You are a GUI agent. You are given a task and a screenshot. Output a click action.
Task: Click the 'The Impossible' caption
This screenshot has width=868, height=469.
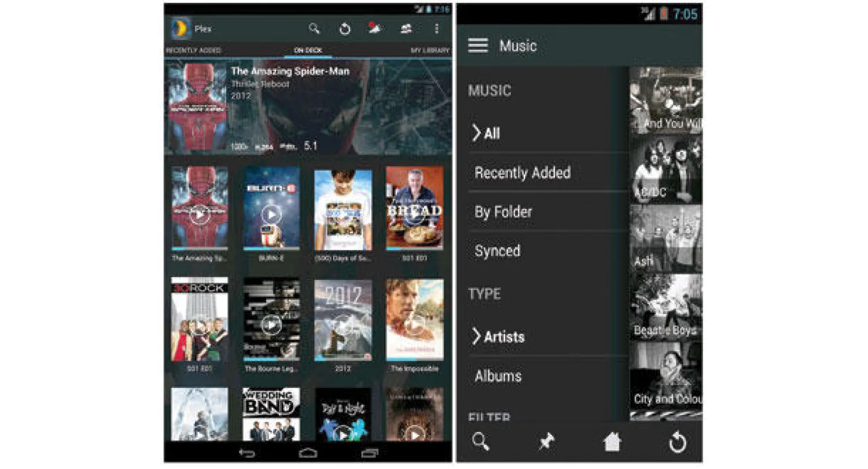(414, 368)
